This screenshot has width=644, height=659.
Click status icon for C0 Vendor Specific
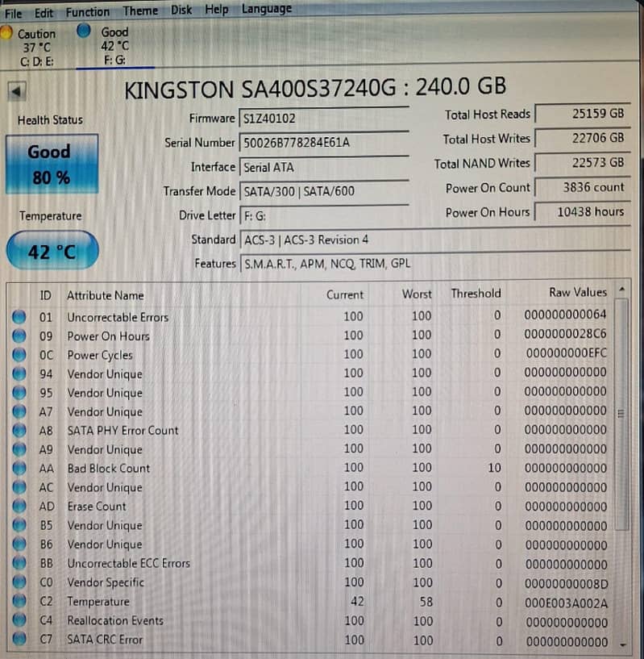click(x=19, y=582)
